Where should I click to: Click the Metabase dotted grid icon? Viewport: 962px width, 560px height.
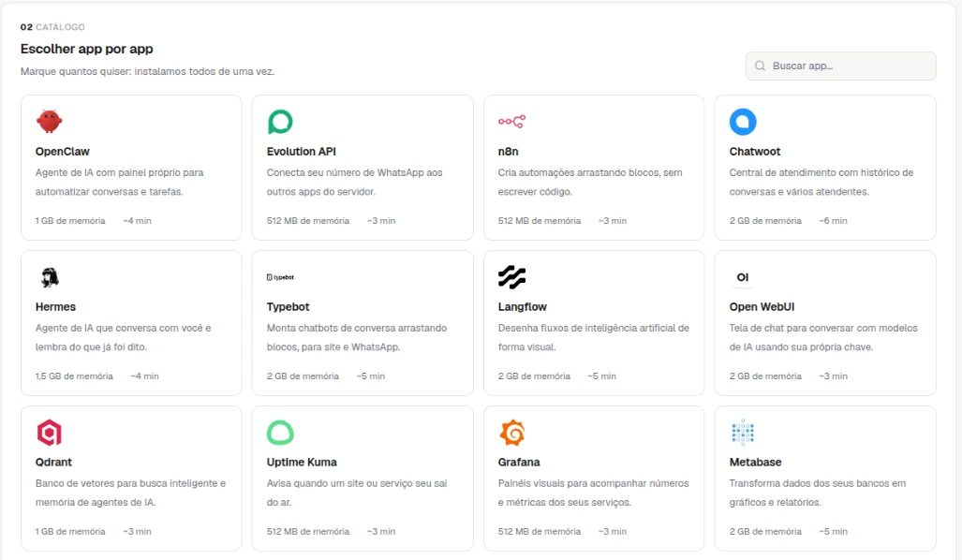pyautogui.click(x=743, y=433)
